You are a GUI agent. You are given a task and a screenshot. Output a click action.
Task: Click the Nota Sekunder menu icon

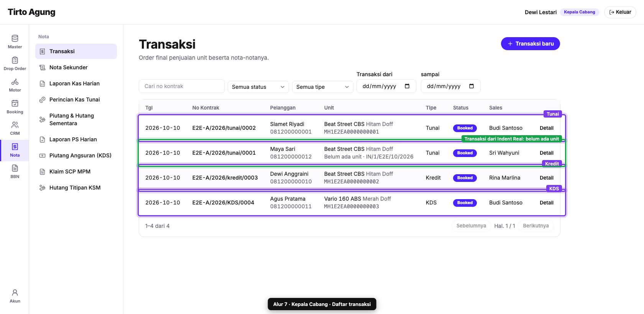click(43, 67)
